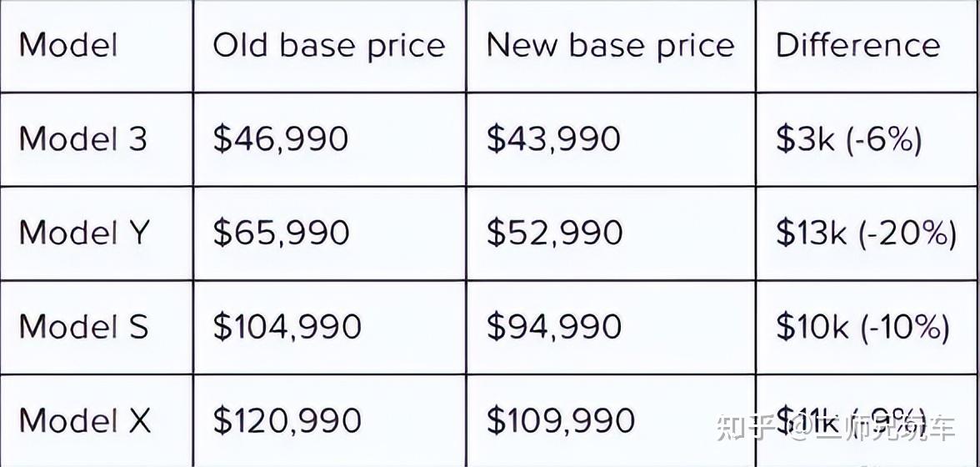This screenshot has height=467, width=980.
Task: Select the Model X row label
Action: tap(85, 419)
